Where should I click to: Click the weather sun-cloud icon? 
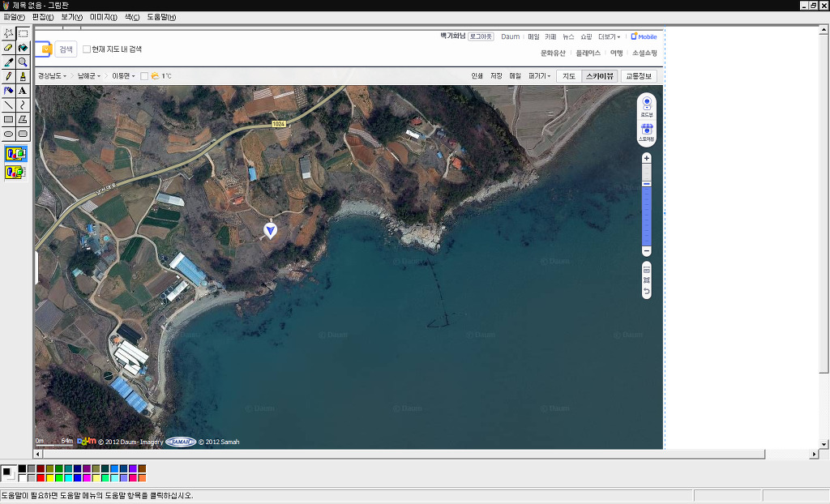coord(155,75)
